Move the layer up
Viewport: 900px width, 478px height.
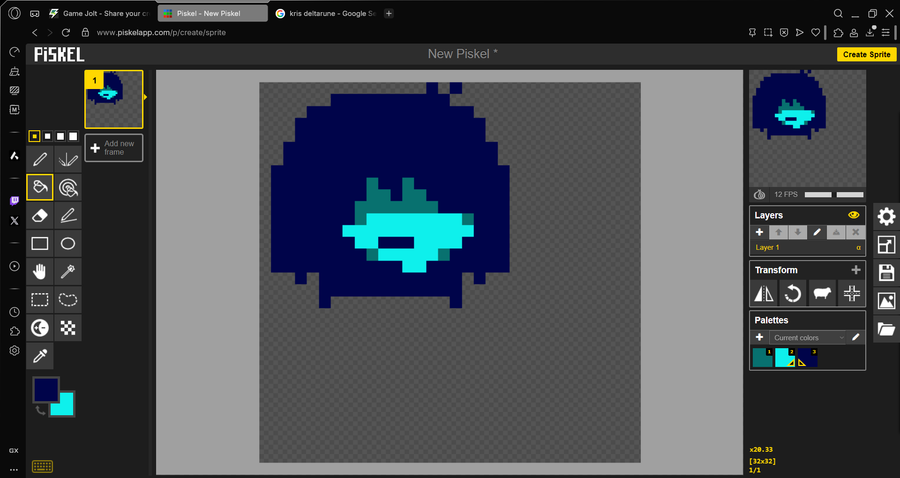click(778, 232)
